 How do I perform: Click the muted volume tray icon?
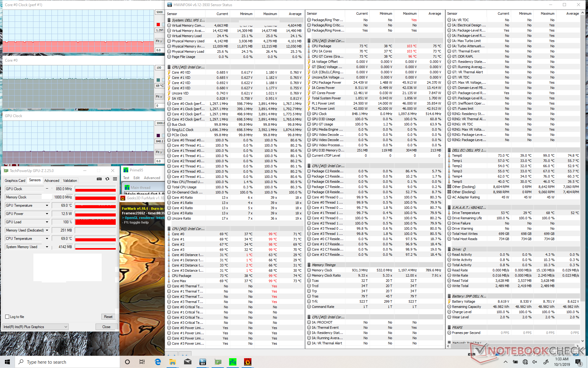[x=535, y=362]
